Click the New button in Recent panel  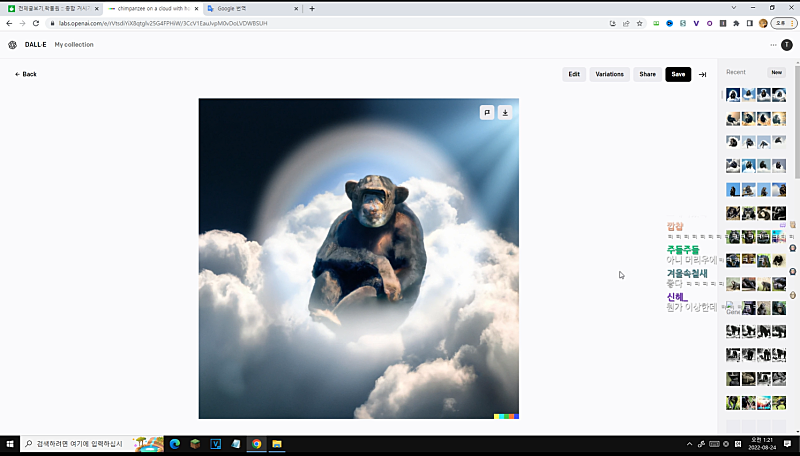point(776,72)
